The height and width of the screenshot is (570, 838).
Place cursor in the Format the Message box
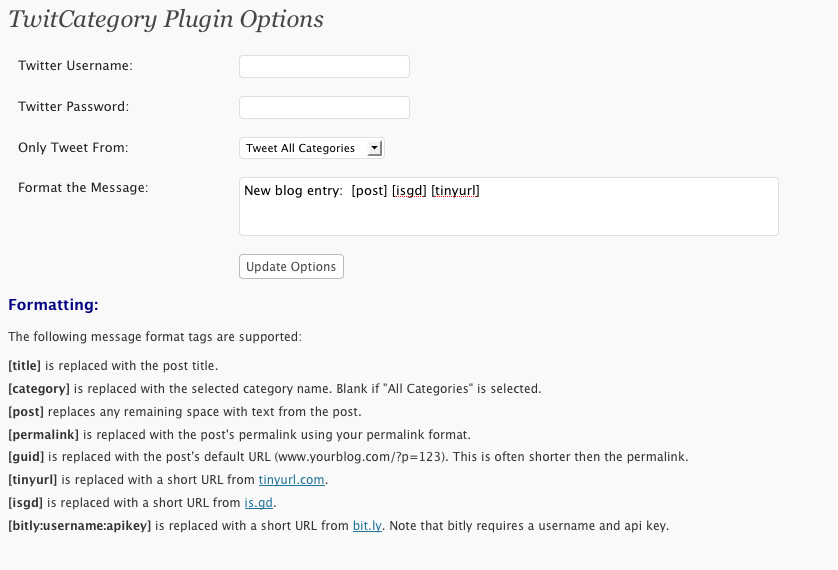point(508,206)
